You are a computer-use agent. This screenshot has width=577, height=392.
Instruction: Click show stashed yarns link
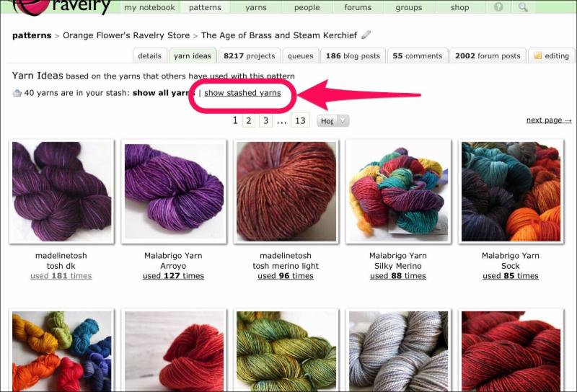(x=242, y=93)
